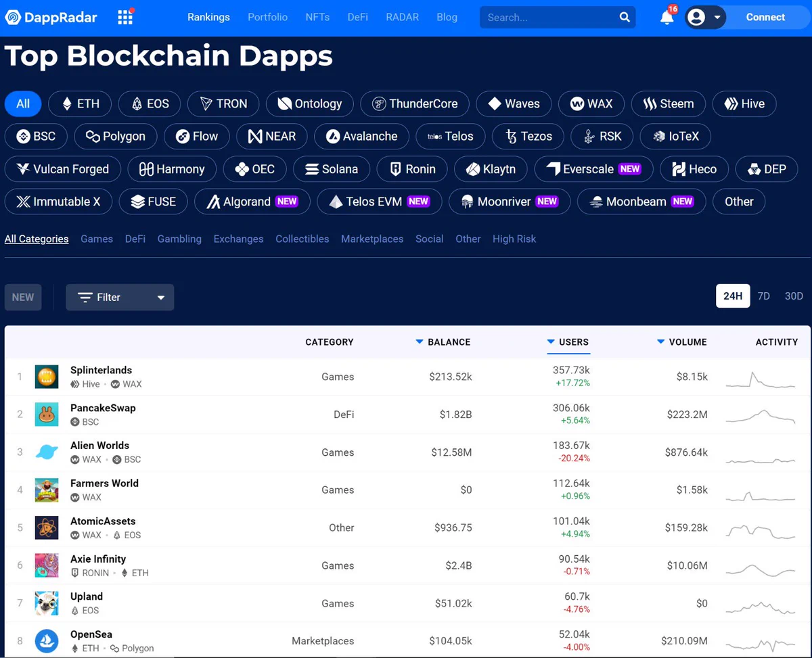Show Gambling category

[x=179, y=239]
